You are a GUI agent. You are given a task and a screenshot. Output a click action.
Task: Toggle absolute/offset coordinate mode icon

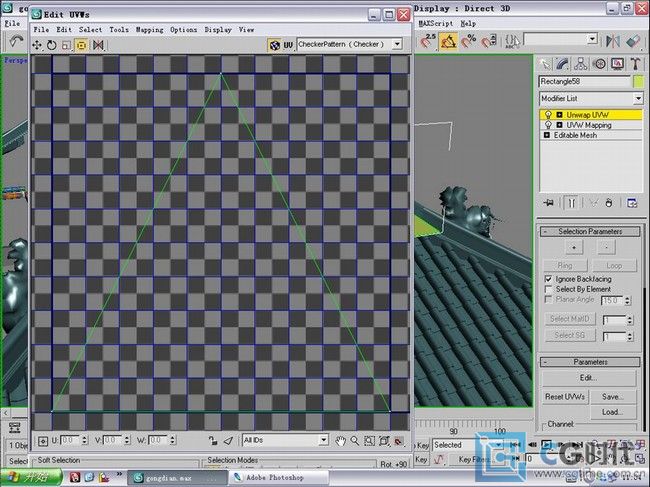43,441
